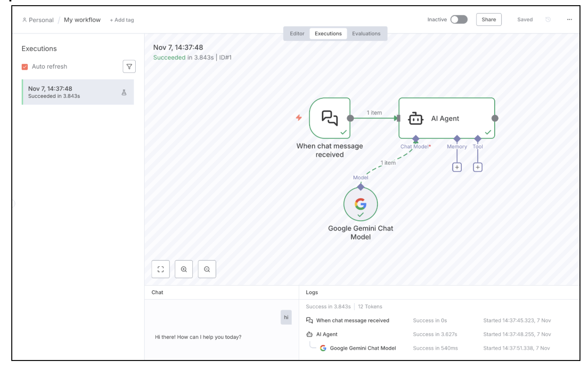
Task: Click the Share button
Action: coord(489,20)
